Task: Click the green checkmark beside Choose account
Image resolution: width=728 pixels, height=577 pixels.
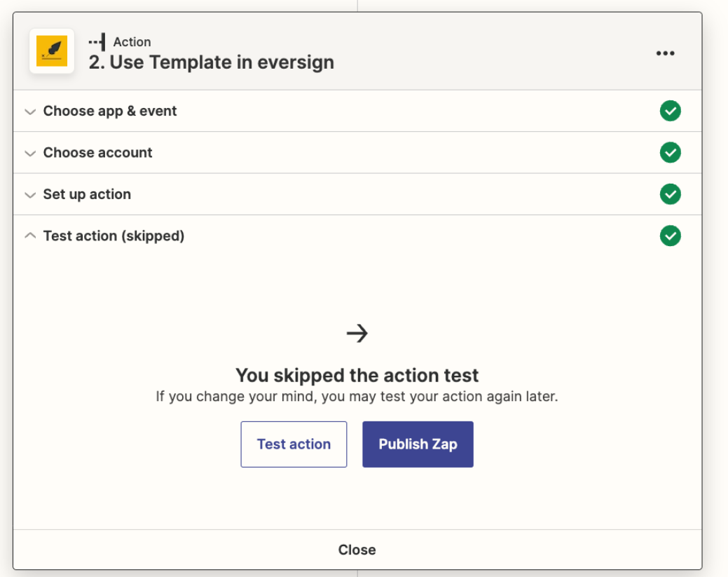Action: point(670,152)
